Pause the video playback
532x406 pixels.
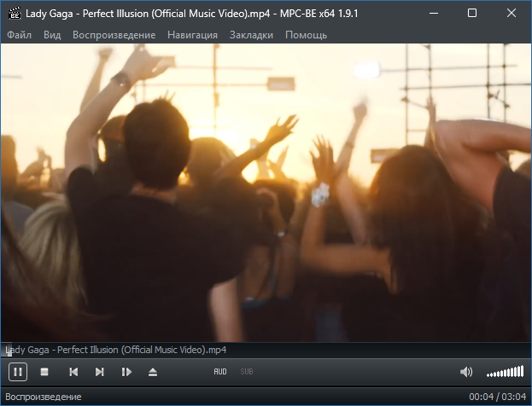pos(18,372)
